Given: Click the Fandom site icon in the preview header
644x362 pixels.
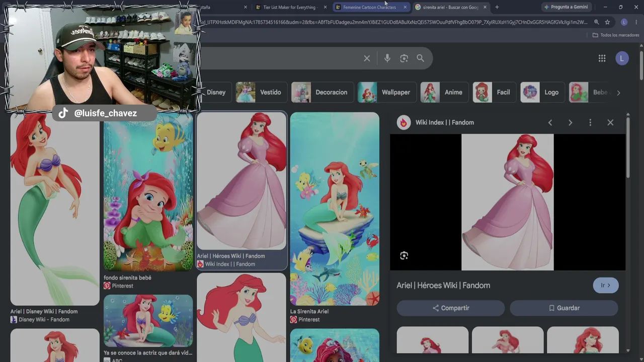Looking at the screenshot, I should point(404,123).
